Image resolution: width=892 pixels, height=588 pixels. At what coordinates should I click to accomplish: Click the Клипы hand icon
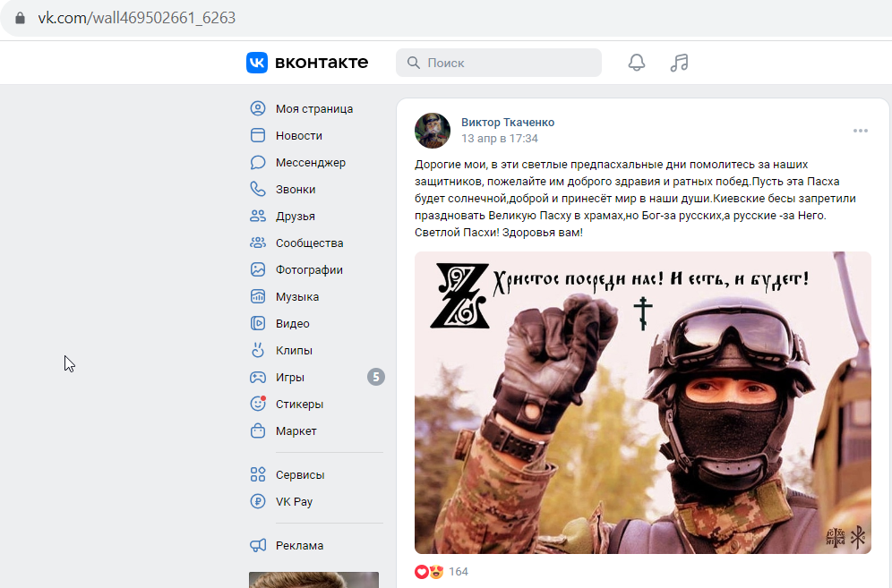click(x=258, y=350)
